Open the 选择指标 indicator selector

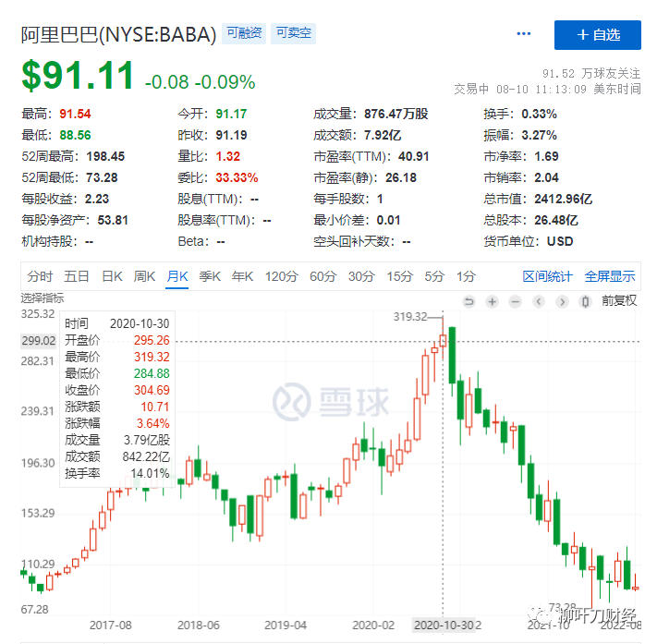pyautogui.click(x=43, y=298)
